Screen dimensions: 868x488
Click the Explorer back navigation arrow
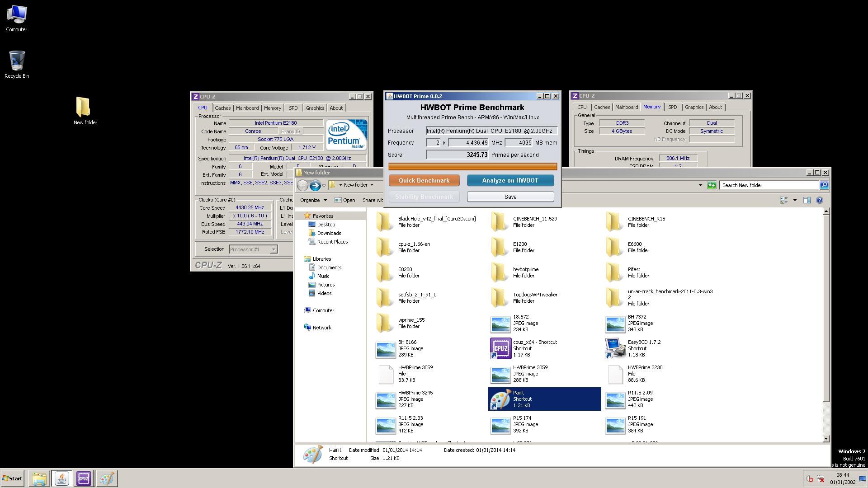[x=302, y=185]
